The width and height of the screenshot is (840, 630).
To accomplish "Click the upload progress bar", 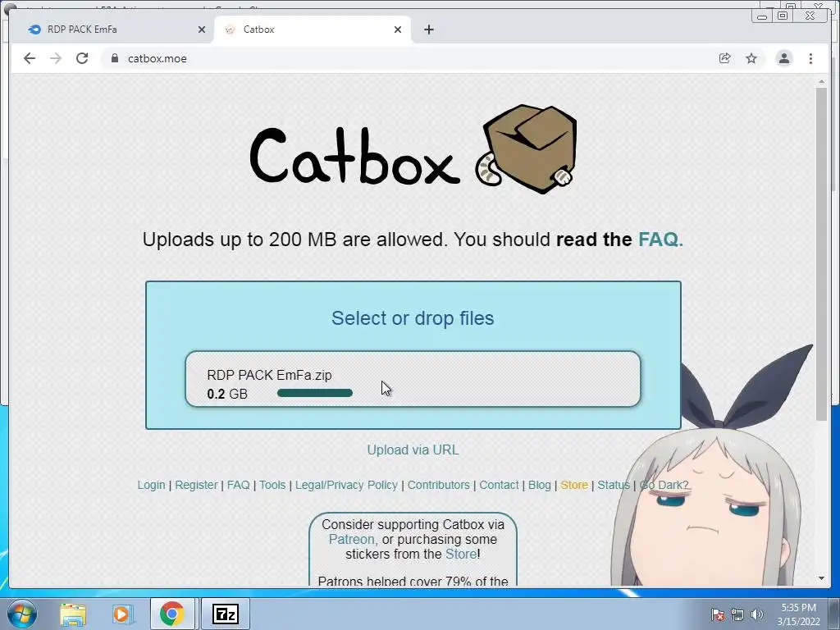I will [315, 393].
